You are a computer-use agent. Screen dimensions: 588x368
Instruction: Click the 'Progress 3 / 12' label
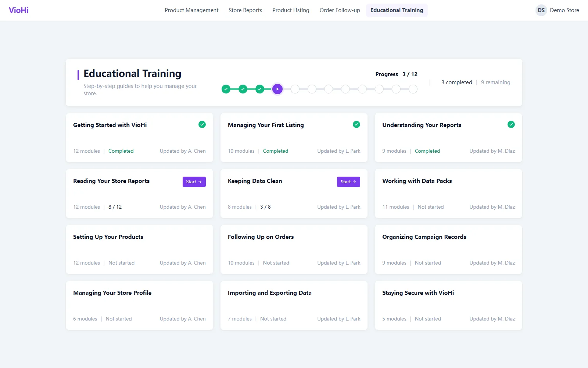pyautogui.click(x=397, y=74)
